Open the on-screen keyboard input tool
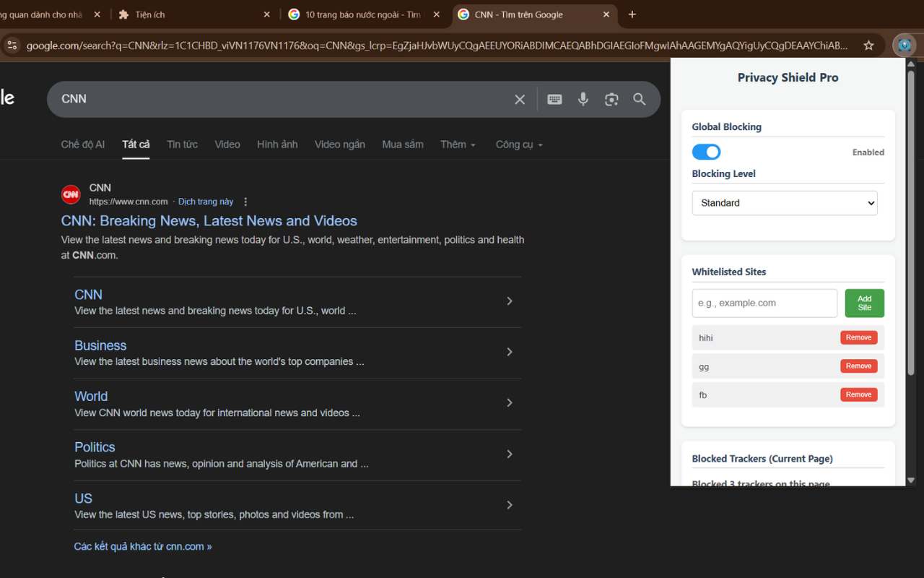The height and width of the screenshot is (578, 924). click(554, 100)
